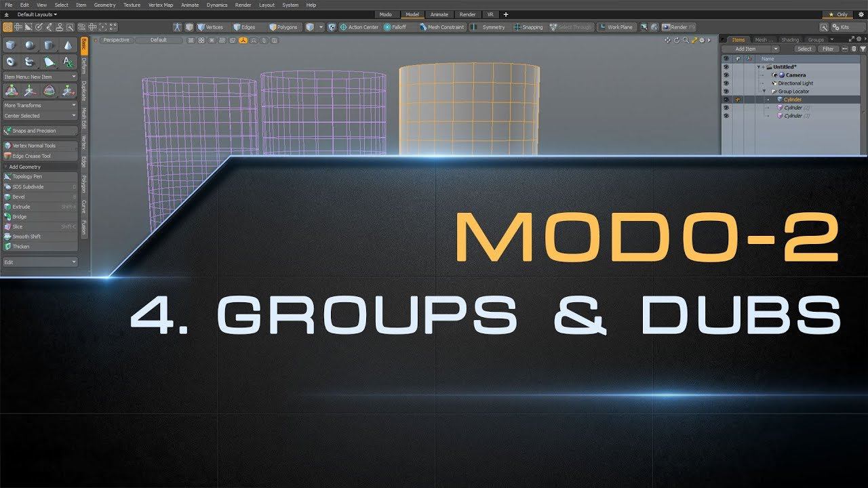Activate the Extrude tool
Screen dimensions: 868x488
tap(40, 207)
